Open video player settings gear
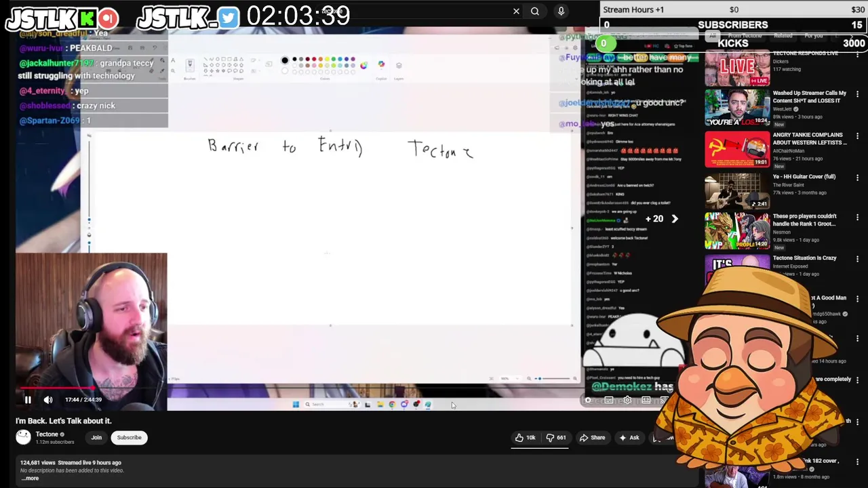The image size is (868, 488). (x=627, y=401)
